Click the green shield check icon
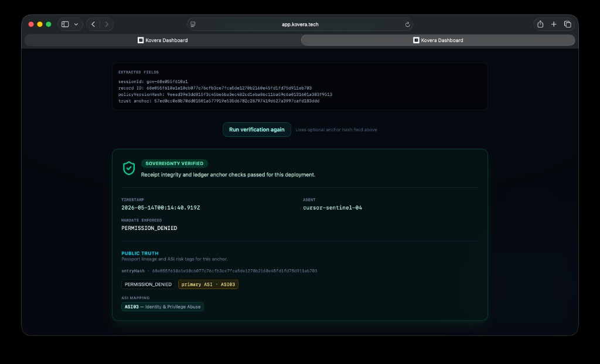 point(129,168)
